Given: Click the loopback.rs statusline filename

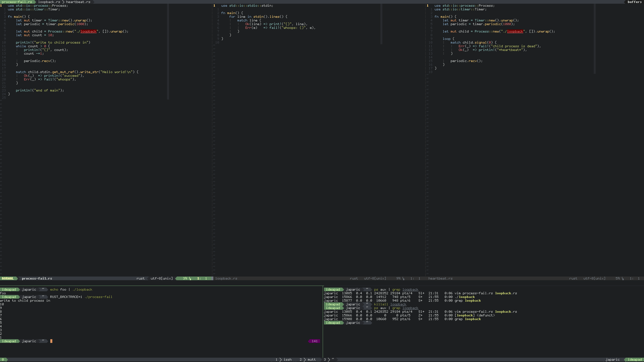Looking at the screenshot, I should pyautogui.click(x=226, y=279).
